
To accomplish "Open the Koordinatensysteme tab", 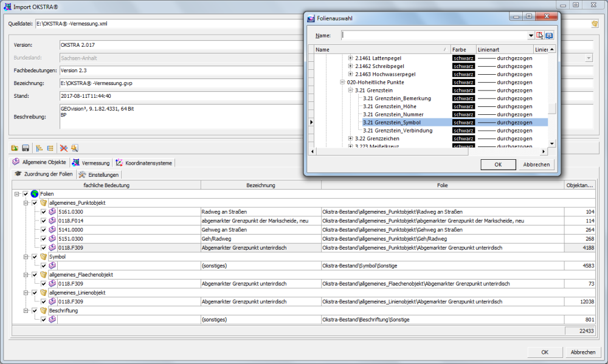I will click(x=144, y=163).
